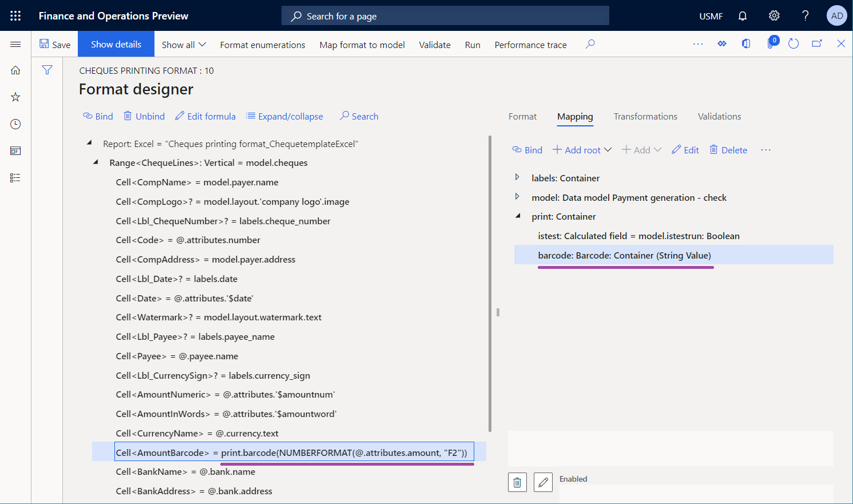This screenshot has height=504, width=853.
Task: Open the Add dropdown in mapping pane
Action: [x=641, y=150]
